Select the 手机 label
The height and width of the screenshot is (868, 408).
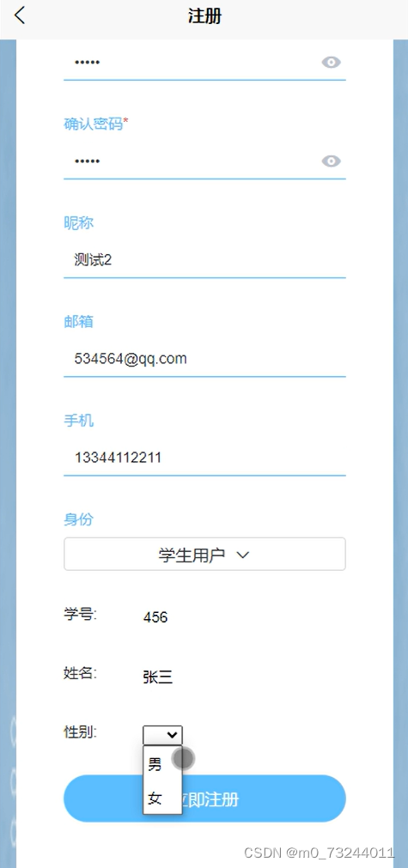point(79,421)
